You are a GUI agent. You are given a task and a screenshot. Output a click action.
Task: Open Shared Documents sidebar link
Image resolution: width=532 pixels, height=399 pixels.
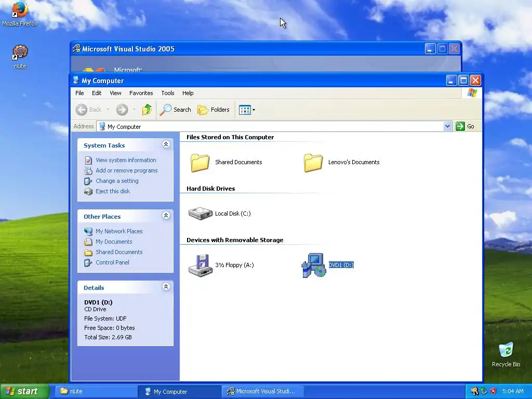119,252
